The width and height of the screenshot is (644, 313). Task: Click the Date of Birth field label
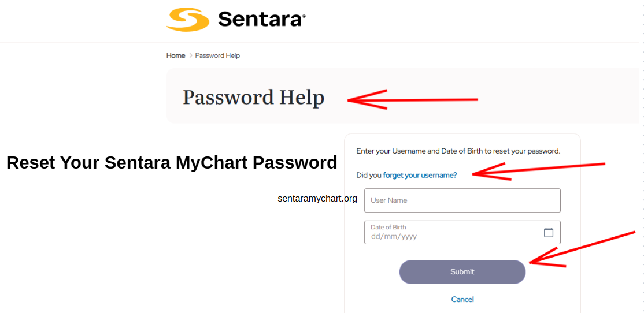(388, 227)
